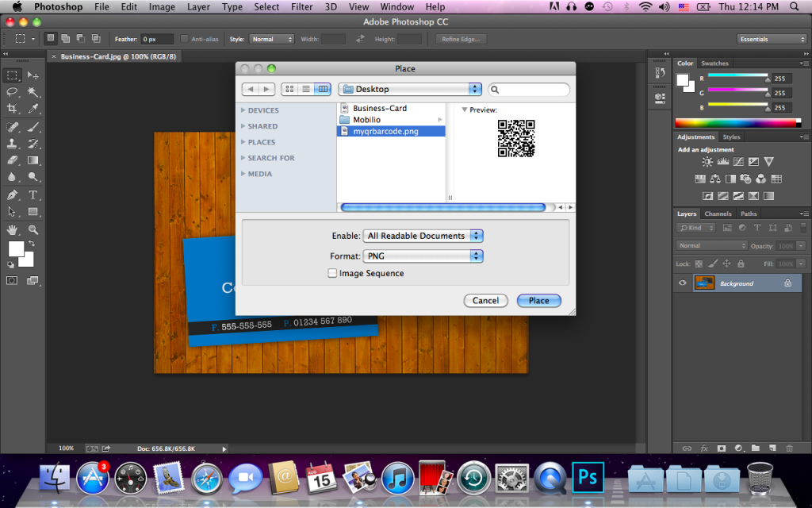Screen dimensions: 812x508
Task: Switch the file browser to list view
Action: point(305,90)
